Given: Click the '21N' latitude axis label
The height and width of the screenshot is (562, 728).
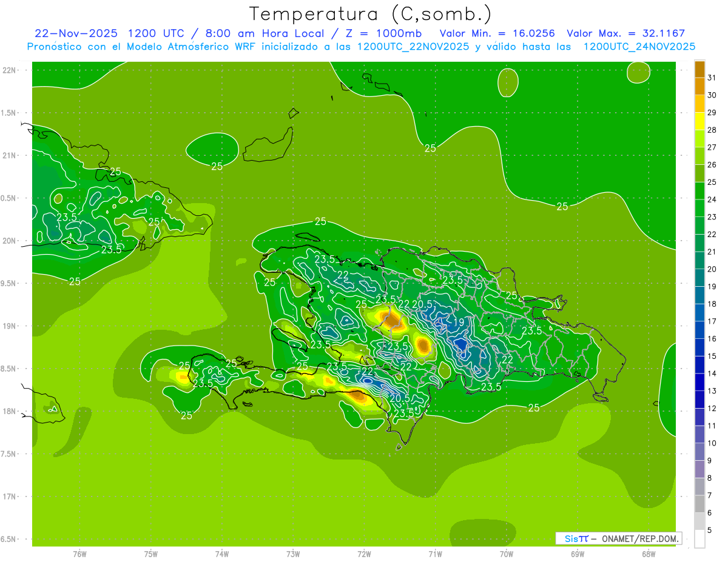Looking at the screenshot, I should 9,155.
